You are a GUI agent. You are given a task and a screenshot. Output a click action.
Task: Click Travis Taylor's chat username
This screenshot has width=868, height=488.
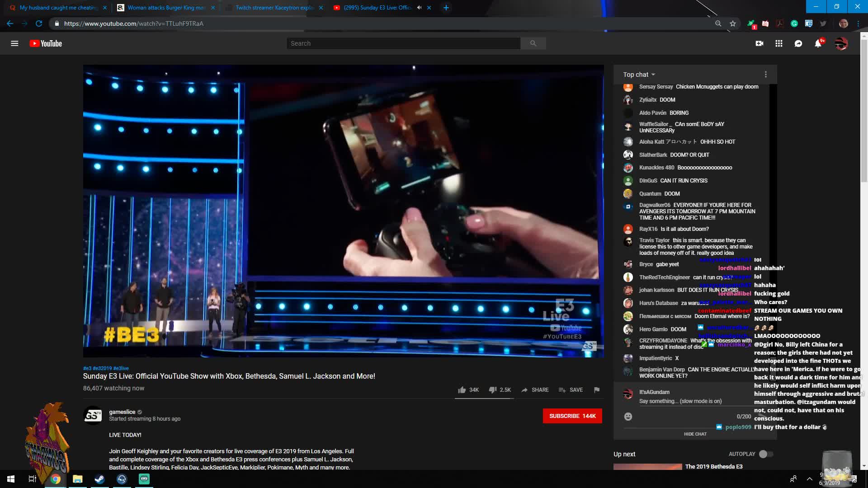[654, 240]
